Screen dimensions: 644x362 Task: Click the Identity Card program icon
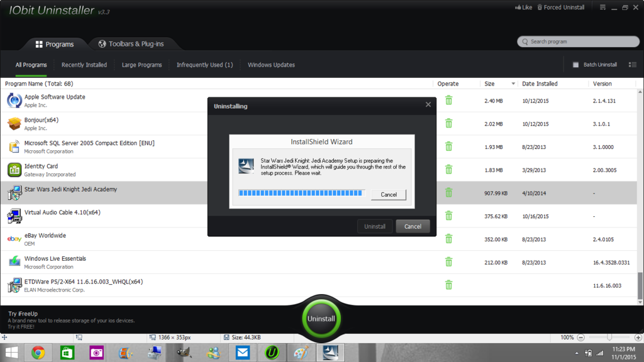(14, 170)
